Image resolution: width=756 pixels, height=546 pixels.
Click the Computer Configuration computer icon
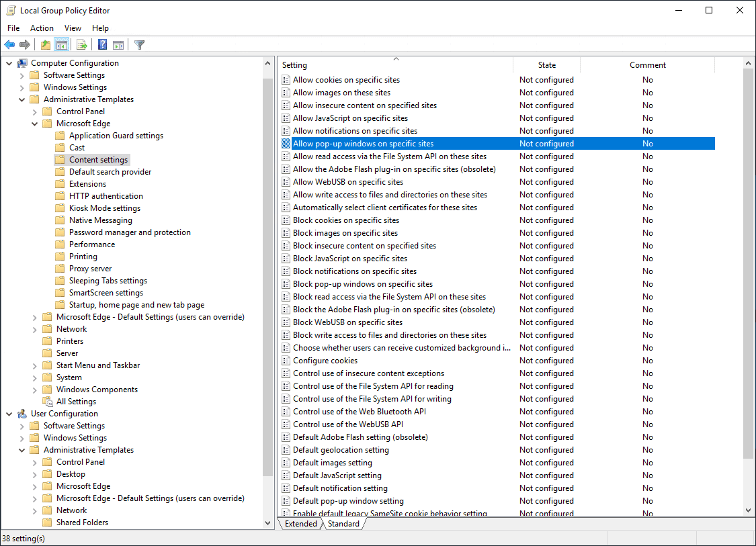point(22,63)
